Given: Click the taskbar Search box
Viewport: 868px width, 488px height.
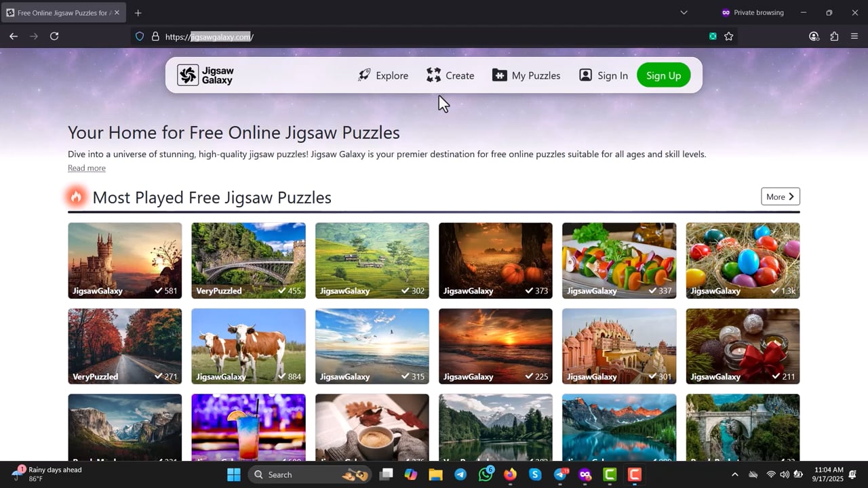Looking at the screenshot, I should (x=311, y=474).
